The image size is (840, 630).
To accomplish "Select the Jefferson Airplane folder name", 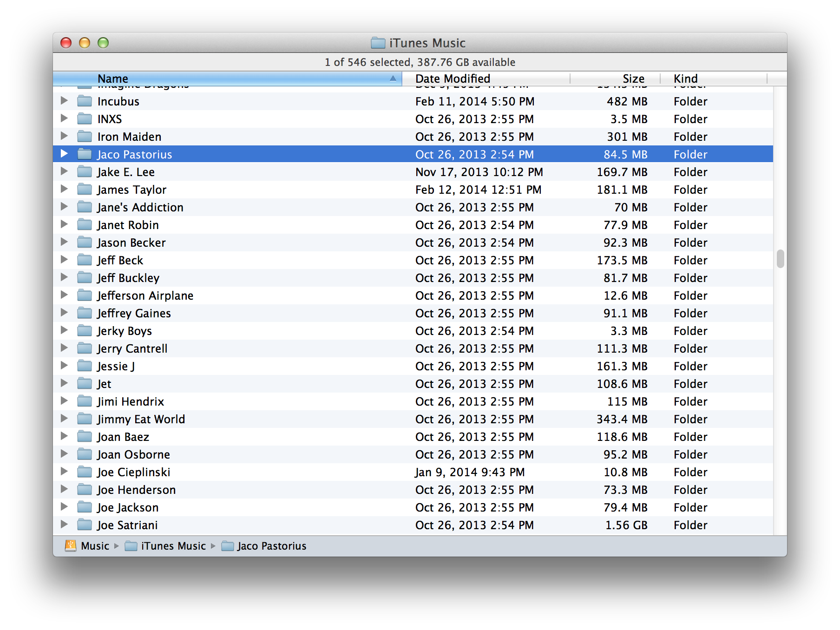I will point(145,295).
